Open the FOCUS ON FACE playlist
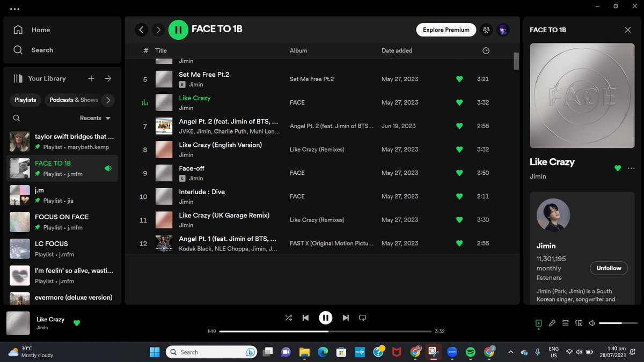This screenshot has height=362, width=644. click(x=62, y=222)
